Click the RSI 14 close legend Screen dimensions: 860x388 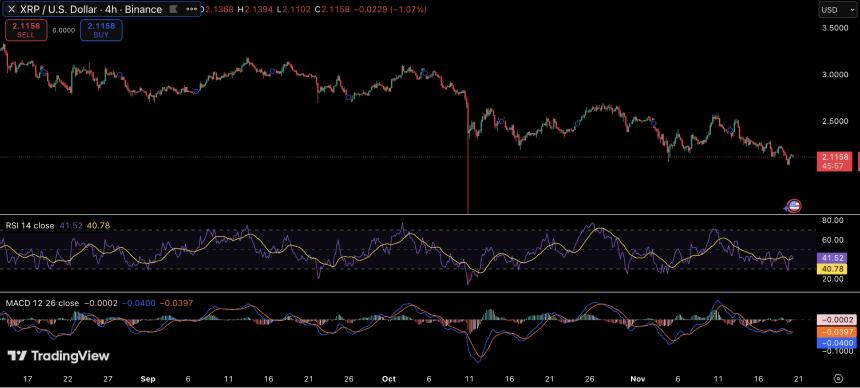tap(30, 226)
